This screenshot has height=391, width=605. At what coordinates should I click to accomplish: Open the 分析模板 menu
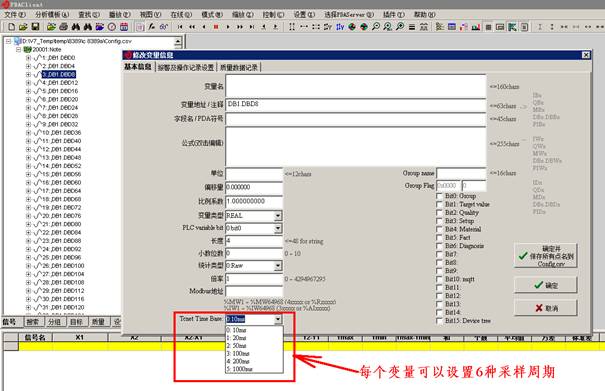pos(52,14)
